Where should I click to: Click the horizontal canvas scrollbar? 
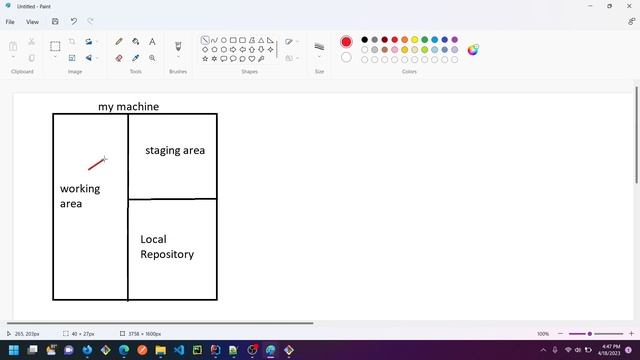click(160, 323)
